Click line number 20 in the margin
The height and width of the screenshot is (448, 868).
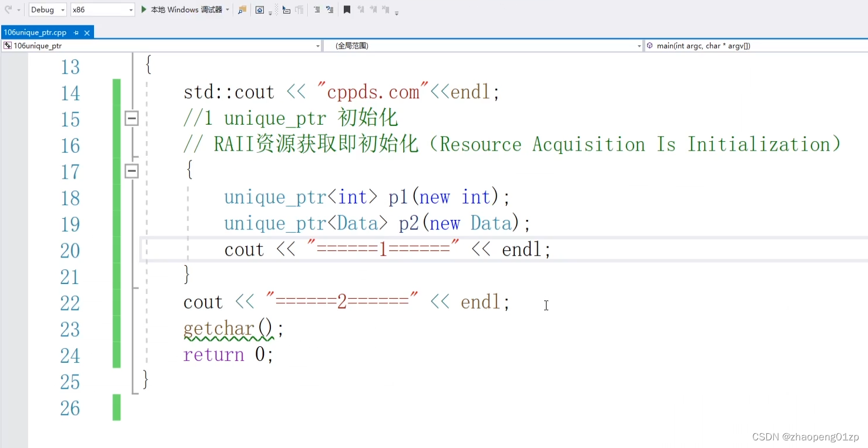70,250
